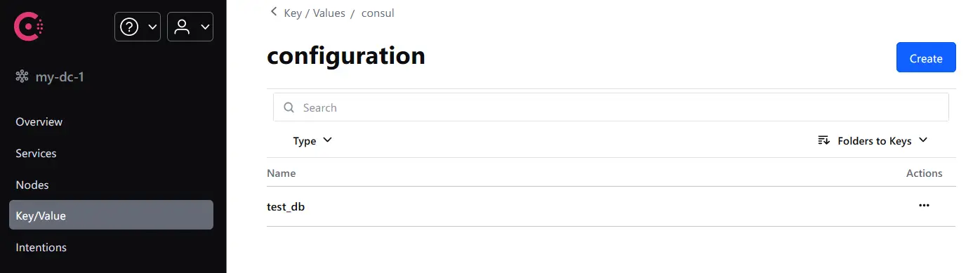
Task: Expand the Type filter dropdown
Action: point(312,140)
